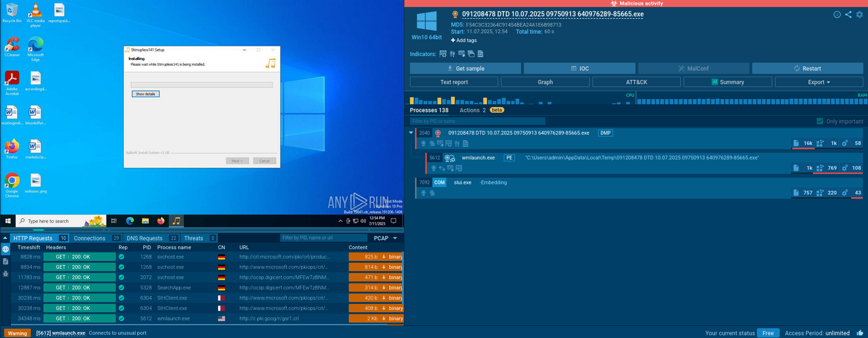Click the Get sample button
This screenshot has height=338, width=868.
(x=465, y=69)
